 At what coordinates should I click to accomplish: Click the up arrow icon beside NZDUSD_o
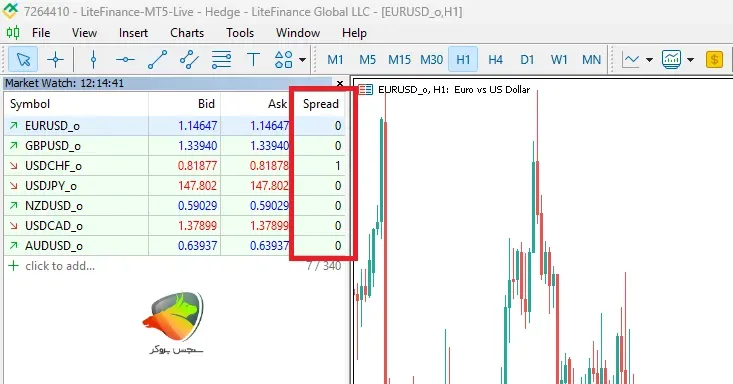pyautogui.click(x=14, y=206)
